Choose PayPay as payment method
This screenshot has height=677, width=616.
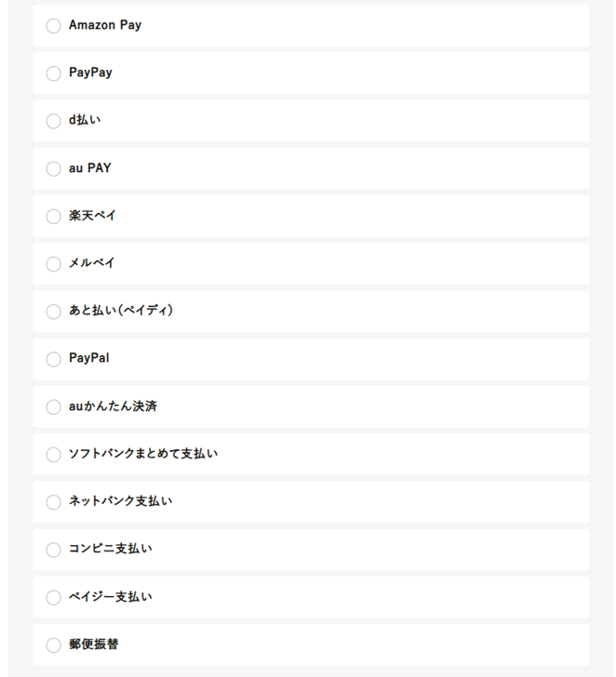click(54, 73)
